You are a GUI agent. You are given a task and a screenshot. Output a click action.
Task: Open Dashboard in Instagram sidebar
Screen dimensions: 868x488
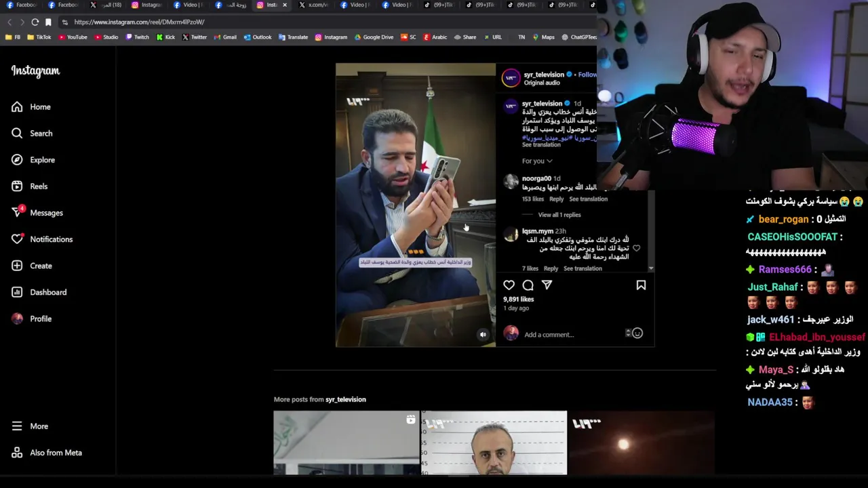pos(39,292)
